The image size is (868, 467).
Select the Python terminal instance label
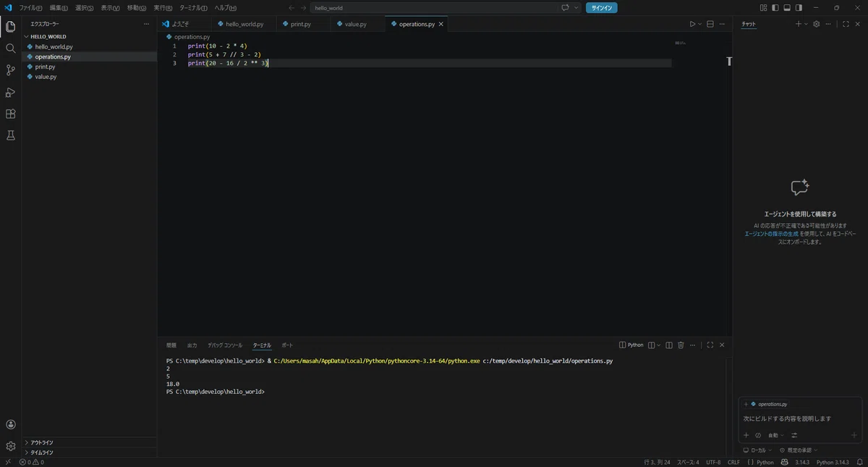point(631,345)
